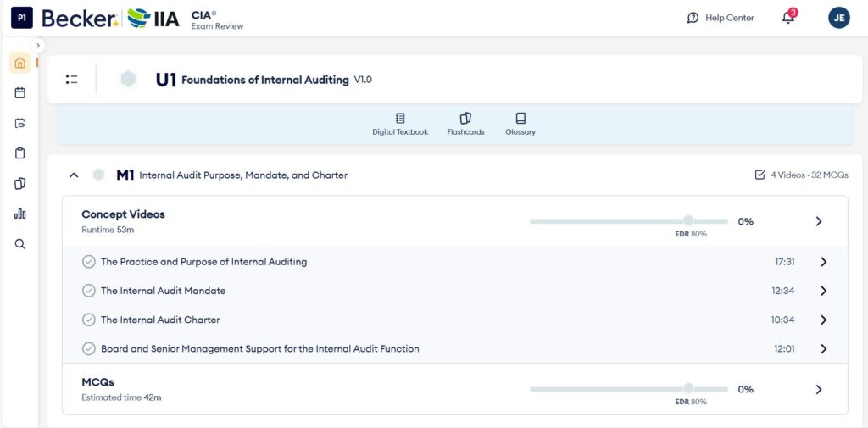Open the unit outline list menu
The width and height of the screenshot is (868, 428).
(71, 80)
